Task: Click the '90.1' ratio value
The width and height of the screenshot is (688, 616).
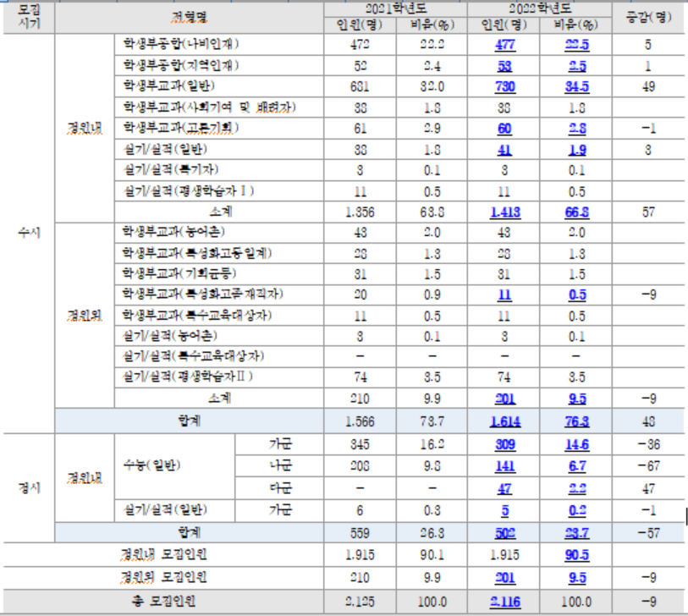Action: (432, 554)
